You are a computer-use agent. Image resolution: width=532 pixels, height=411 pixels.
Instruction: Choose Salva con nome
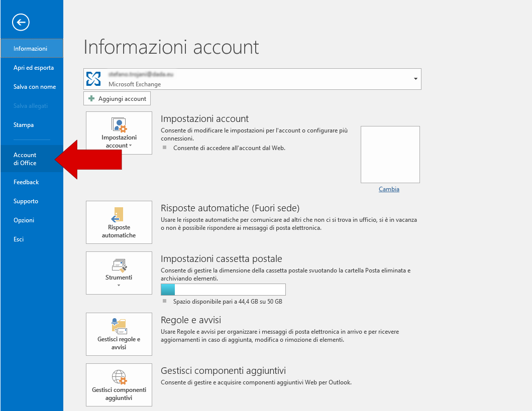(x=32, y=87)
